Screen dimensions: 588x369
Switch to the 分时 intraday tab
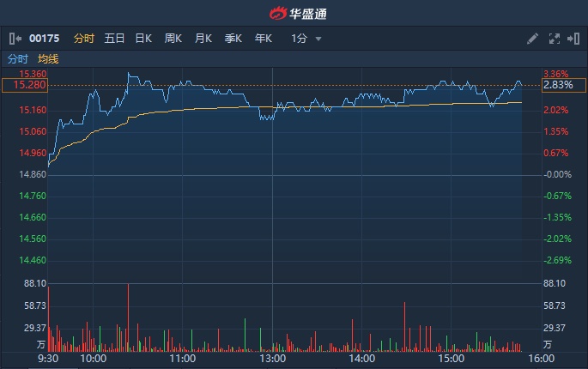(84, 39)
